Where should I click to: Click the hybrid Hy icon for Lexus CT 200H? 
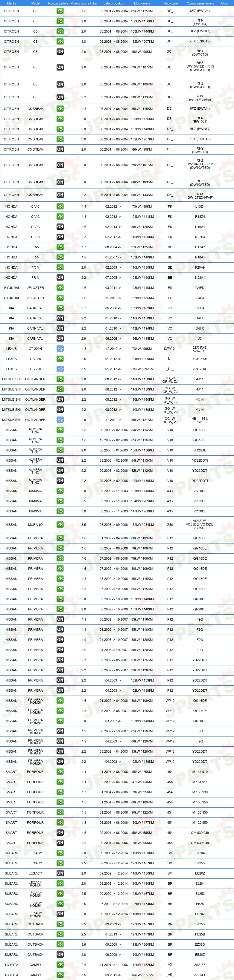click(60, 349)
